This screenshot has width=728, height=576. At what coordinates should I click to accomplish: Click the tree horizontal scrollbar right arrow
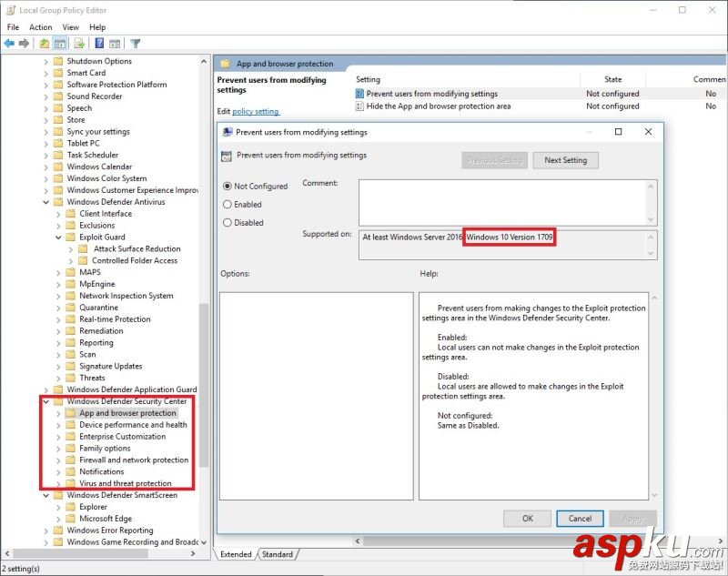[193, 554]
